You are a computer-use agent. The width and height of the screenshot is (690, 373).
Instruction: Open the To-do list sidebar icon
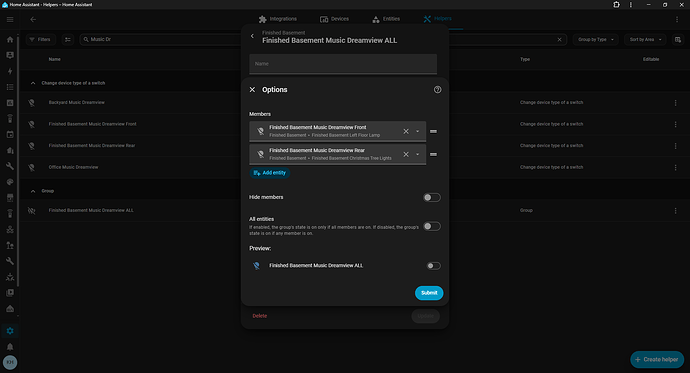(10, 87)
